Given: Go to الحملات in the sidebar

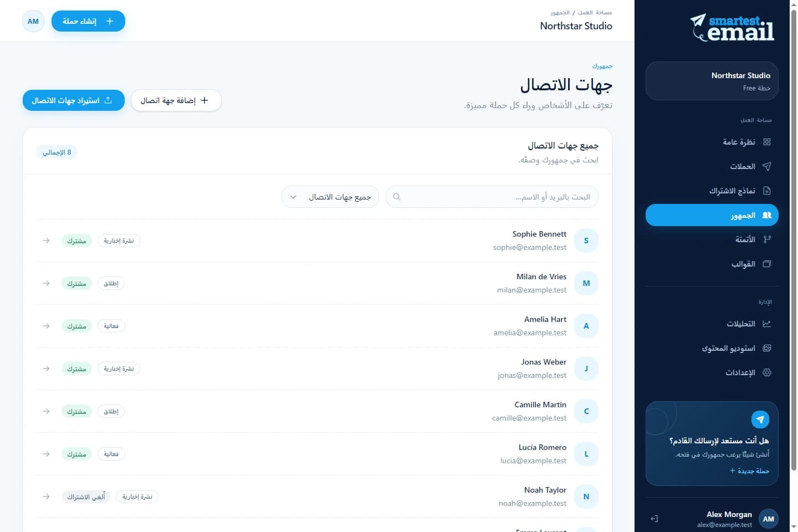Looking at the screenshot, I should (712, 166).
